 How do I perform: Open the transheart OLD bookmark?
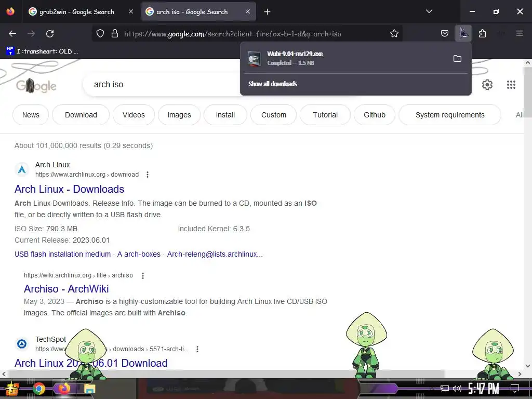tap(42, 51)
